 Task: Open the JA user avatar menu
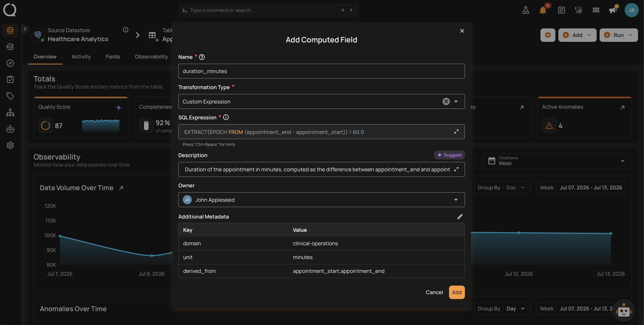click(x=631, y=10)
